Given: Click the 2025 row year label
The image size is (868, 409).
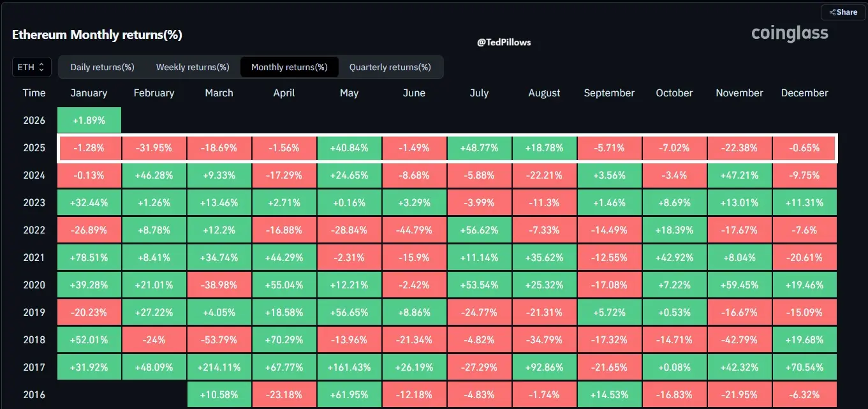Looking at the screenshot, I should click(x=34, y=148).
